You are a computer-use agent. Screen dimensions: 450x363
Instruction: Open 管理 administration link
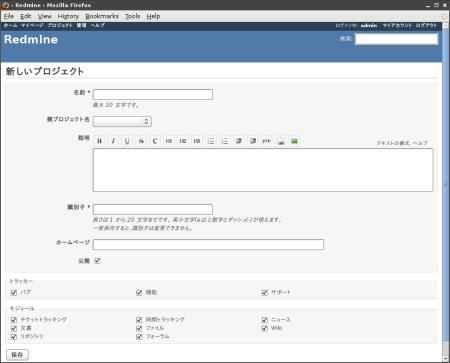tap(81, 25)
